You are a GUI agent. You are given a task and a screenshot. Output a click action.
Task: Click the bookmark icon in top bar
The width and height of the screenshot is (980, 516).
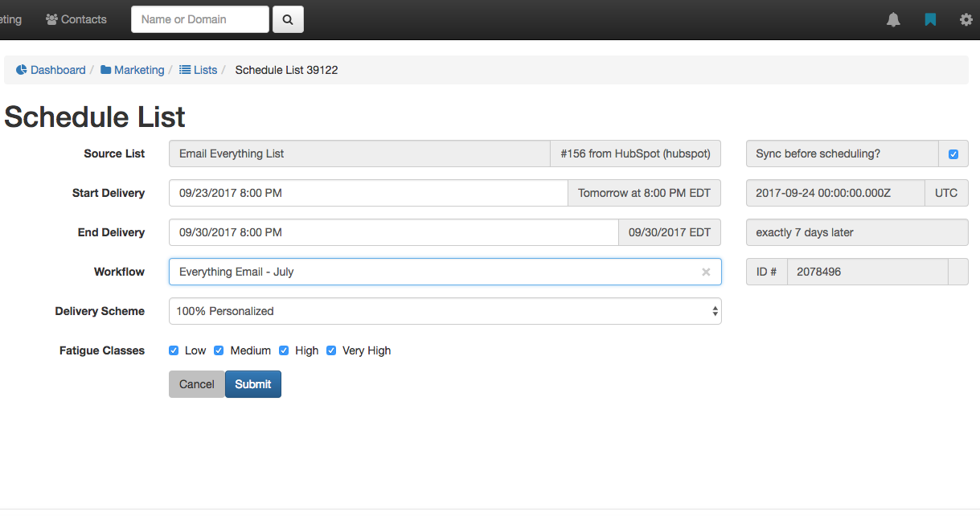(930, 20)
